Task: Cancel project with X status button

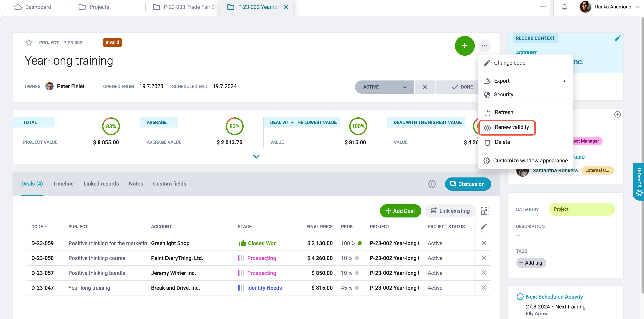Action: click(x=425, y=87)
